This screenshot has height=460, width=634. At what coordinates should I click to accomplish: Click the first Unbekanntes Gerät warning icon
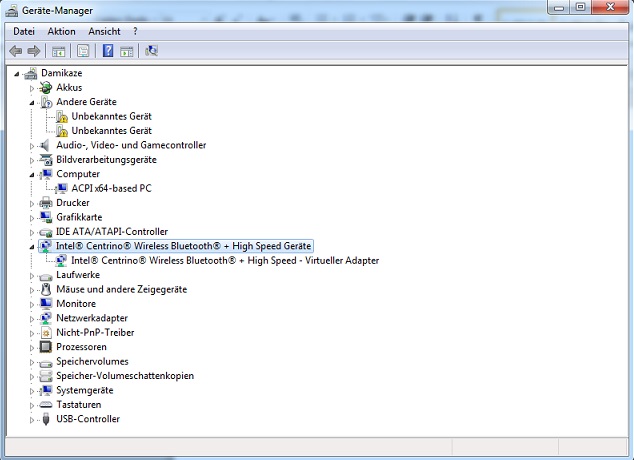[x=61, y=116]
